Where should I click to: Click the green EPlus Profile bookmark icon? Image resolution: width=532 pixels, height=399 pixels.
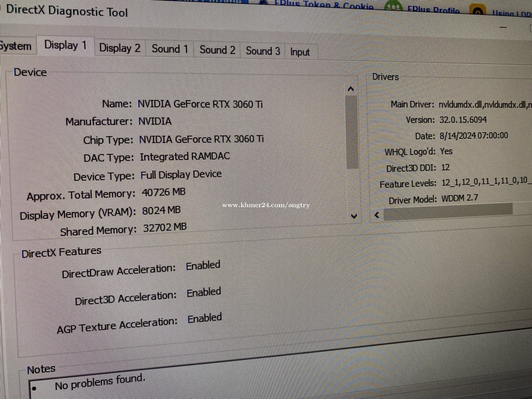click(393, 7)
